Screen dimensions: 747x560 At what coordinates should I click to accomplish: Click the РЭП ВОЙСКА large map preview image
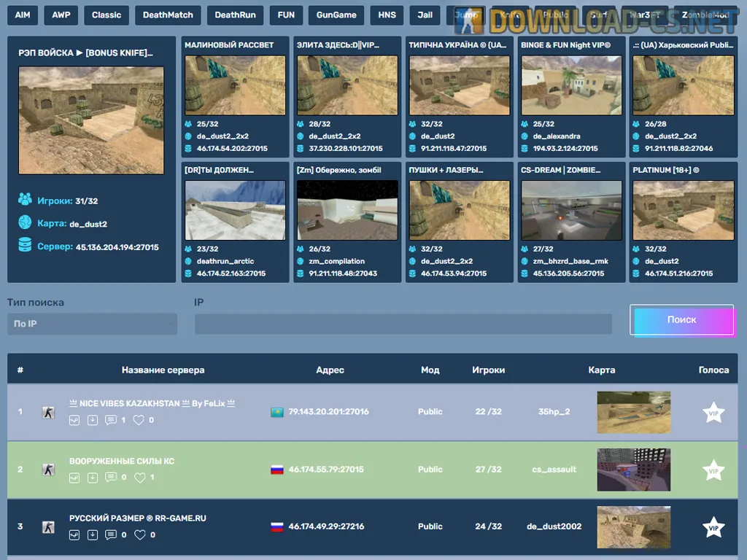pyautogui.click(x=91, y=120)
